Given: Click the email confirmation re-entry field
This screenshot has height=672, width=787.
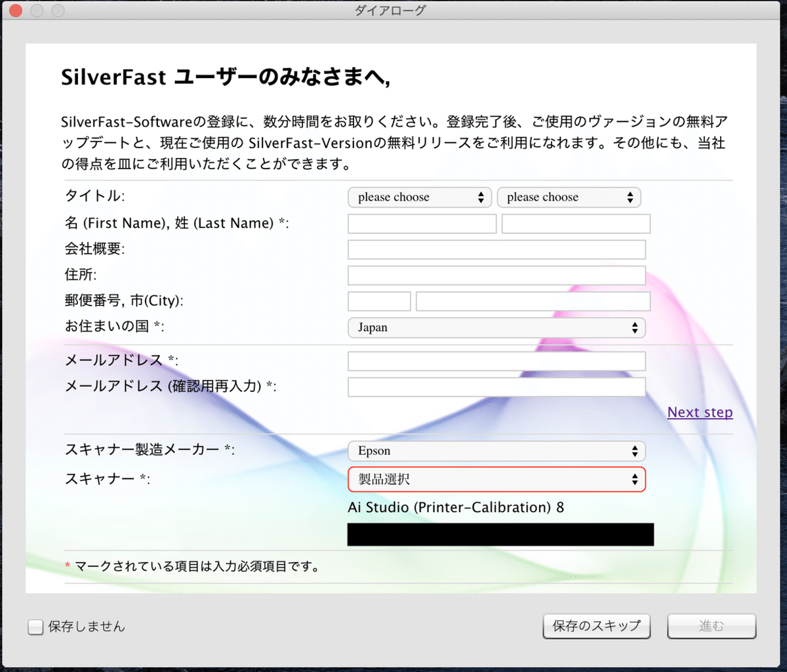Looking at the screenshot, I should click(x=496, y=387).
